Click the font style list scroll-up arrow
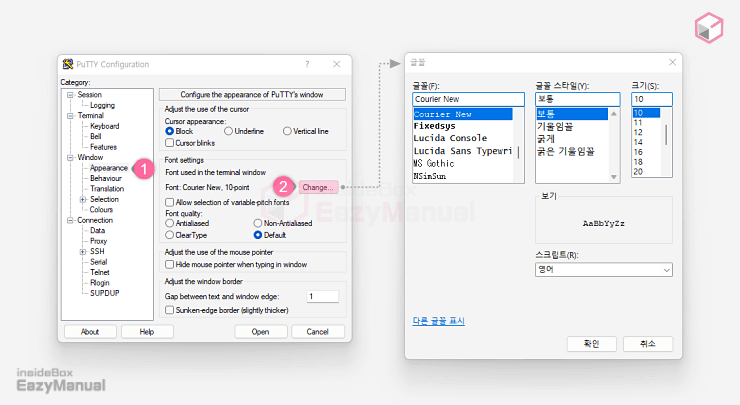 (614, 114)
